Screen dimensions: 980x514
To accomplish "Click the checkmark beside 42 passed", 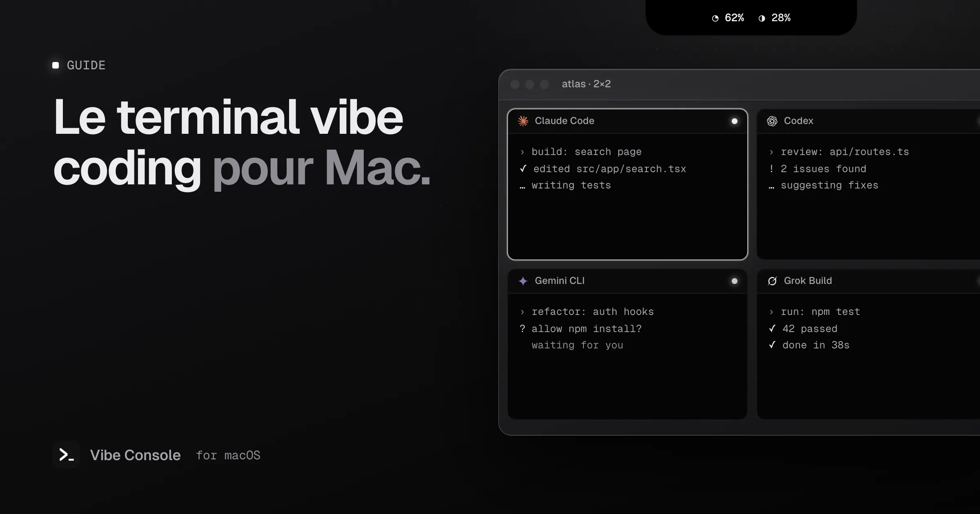I will click(772, 328).
